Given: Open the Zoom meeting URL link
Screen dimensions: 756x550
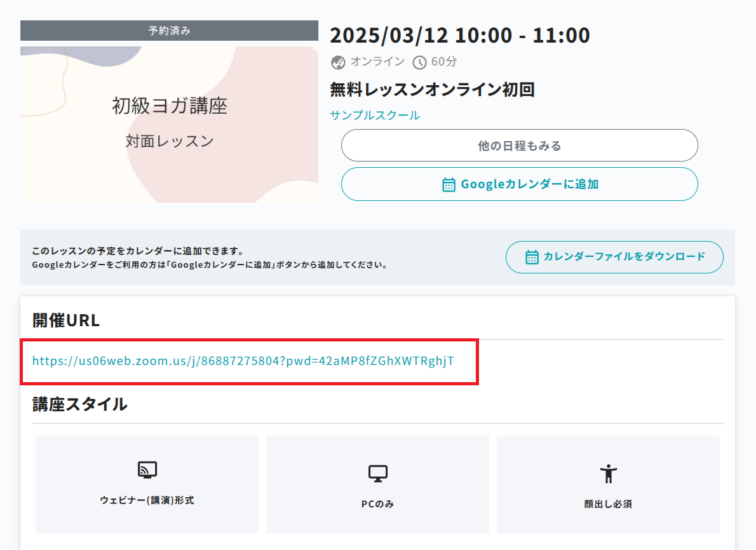Looking at the screenshot, I should click(x=243, y=361).
